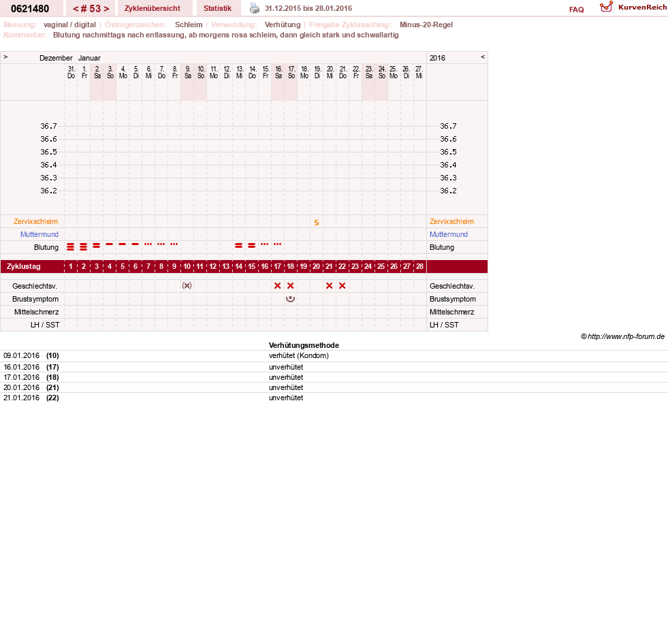Viewport: 668px width, 644px height.
Task: Go to next cycle via > after #53
Action: pos(106,9)
